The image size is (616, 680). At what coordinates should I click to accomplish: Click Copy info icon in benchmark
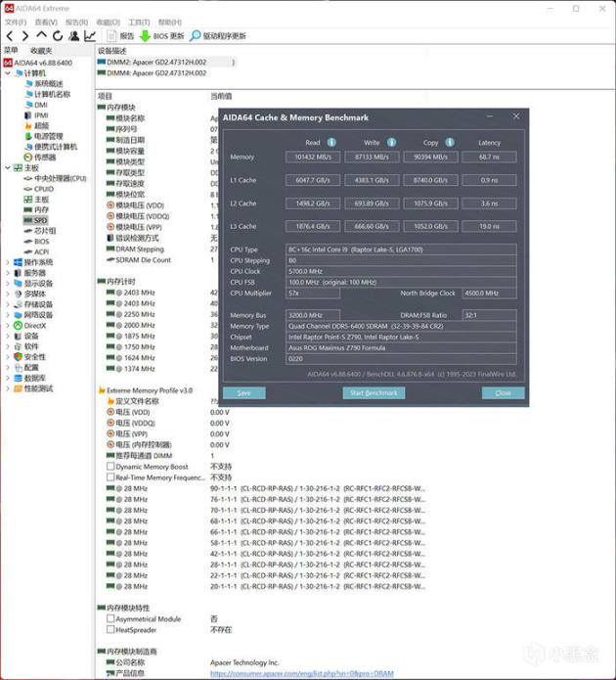[x=450, y=142]
